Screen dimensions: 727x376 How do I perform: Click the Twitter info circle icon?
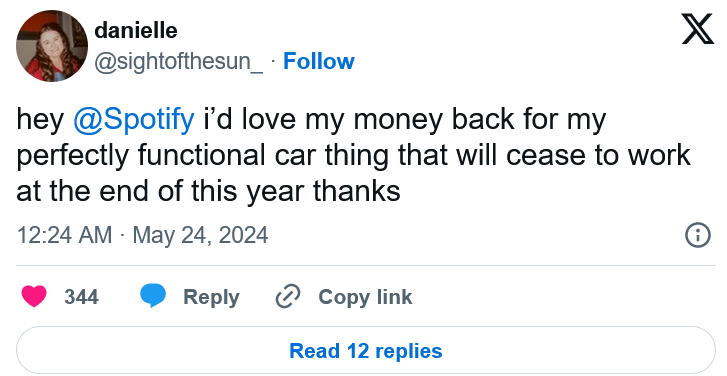698,235
